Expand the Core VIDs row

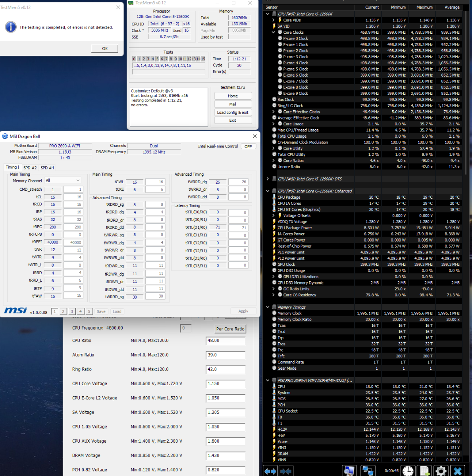274,20
